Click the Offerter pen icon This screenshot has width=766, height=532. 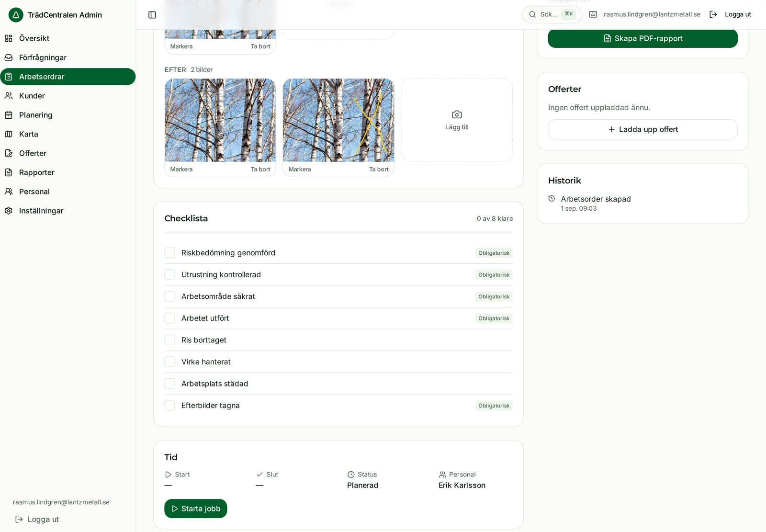[9, 153]
